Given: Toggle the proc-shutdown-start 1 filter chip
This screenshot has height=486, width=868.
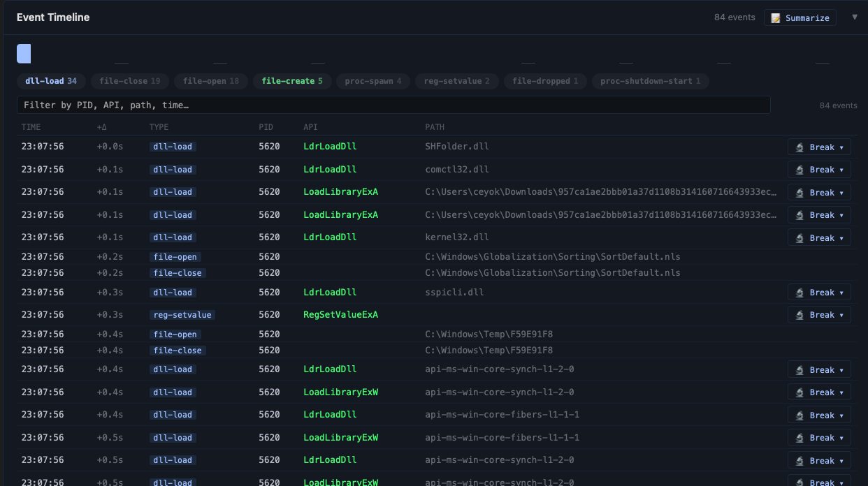Looking at the screenshot, I should [651, 81].
